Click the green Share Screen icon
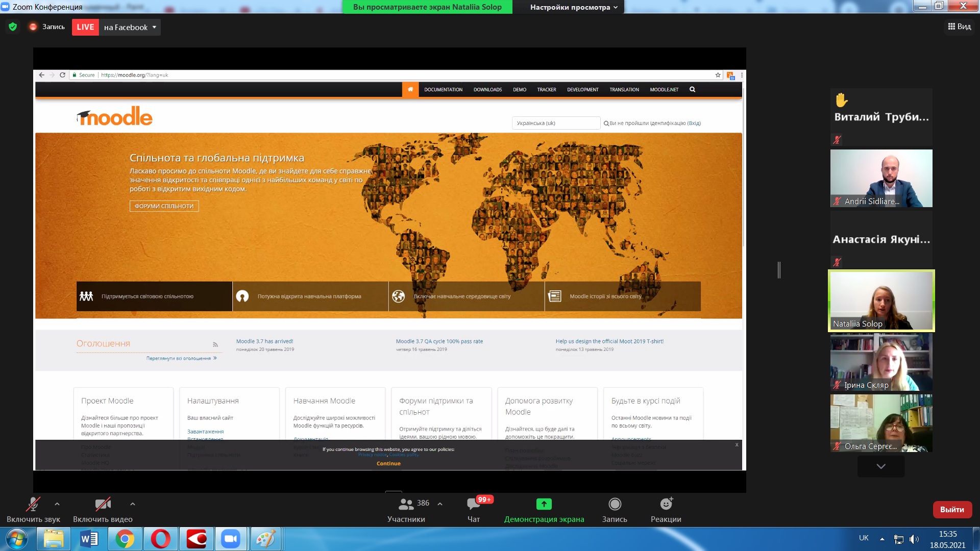 coord(544,504)
